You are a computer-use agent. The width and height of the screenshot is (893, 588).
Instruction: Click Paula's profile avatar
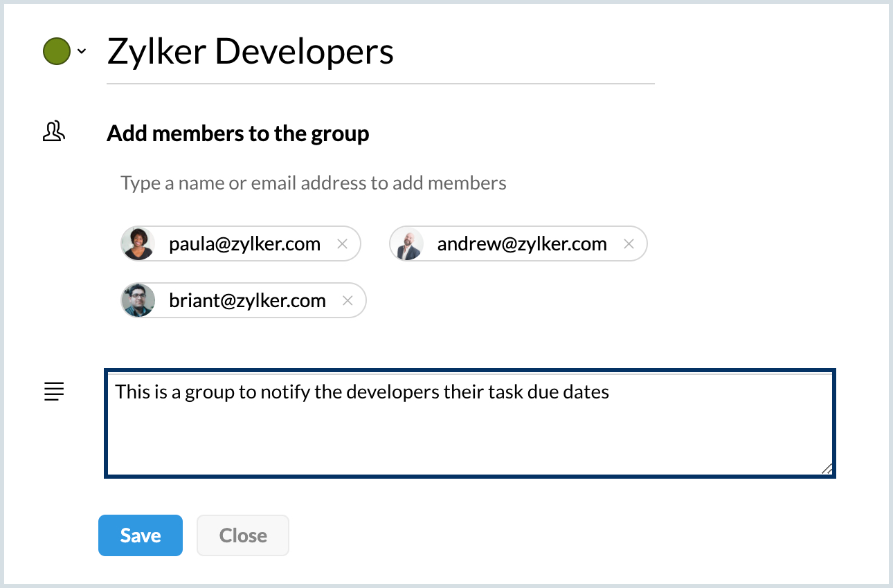coord(138,244)
